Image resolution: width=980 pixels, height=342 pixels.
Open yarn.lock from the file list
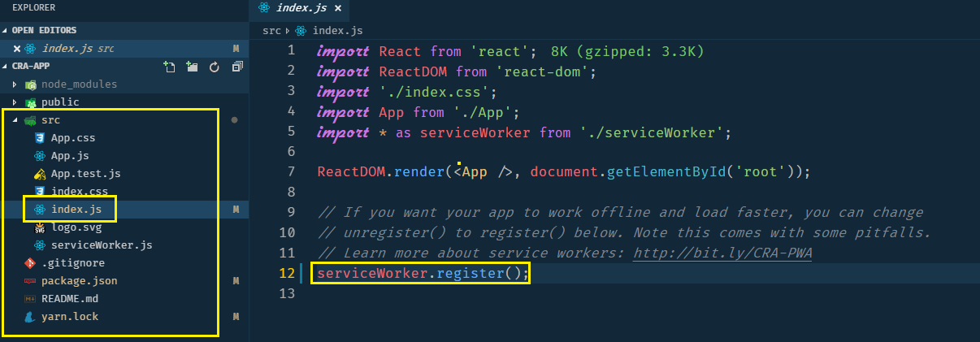[70, 317]
